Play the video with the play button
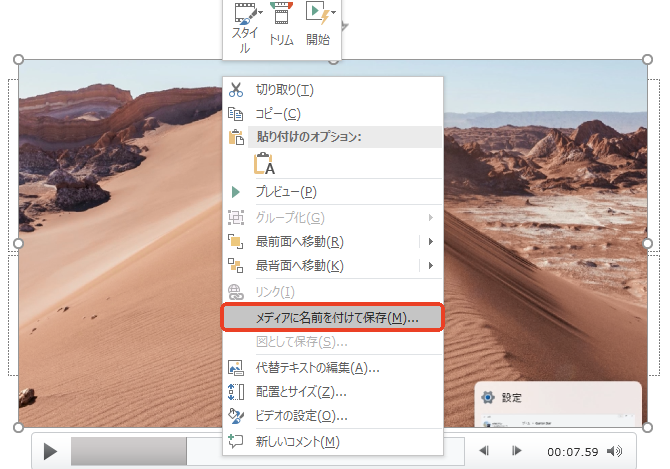The width and height of the screenshot is (670, 469). 50,451
